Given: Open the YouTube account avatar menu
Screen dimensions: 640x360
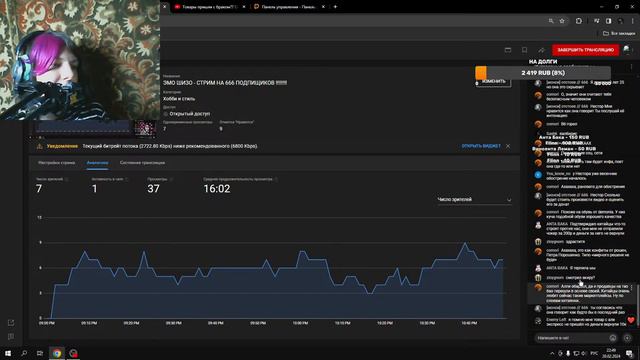Looking at the screenshot, I should click(x=627, y=50).
